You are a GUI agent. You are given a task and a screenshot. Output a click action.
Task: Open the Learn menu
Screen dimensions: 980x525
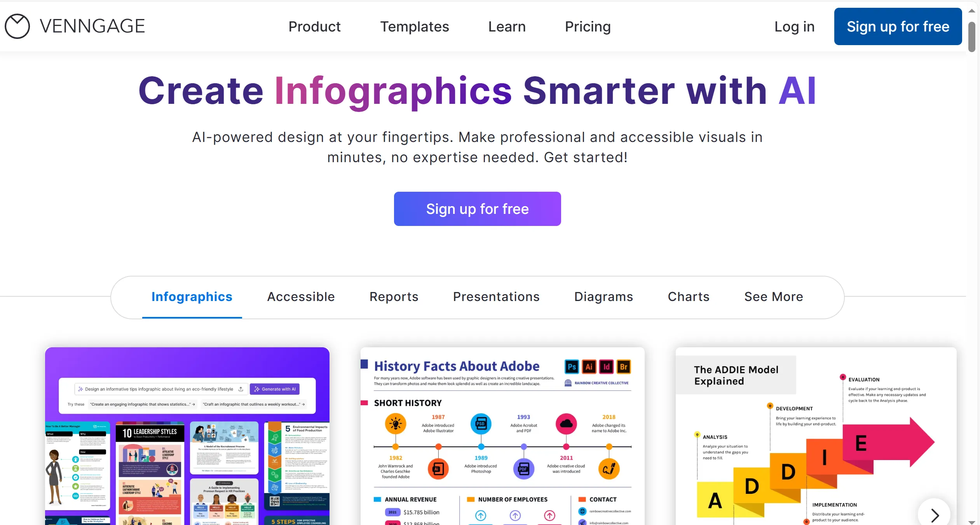coord(507,26)
